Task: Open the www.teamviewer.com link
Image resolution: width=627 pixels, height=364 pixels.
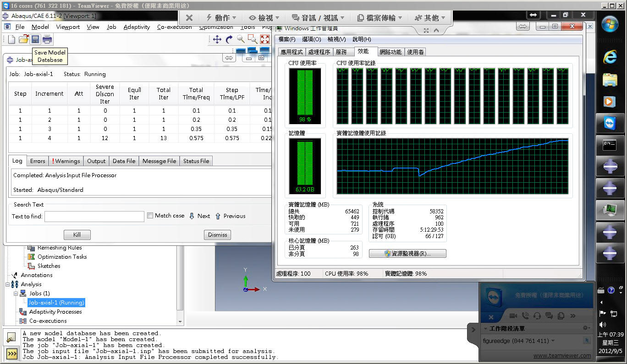Action: [562, 355]
